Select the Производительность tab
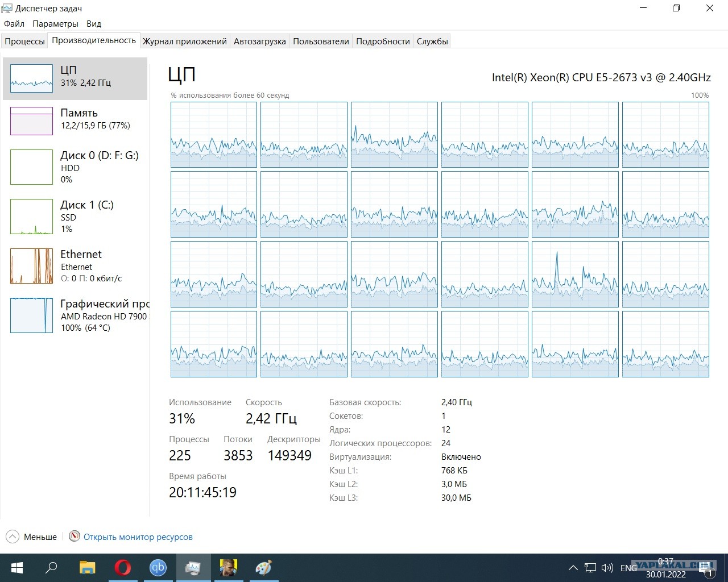Screen dimensions: 728x582 click(x=94, y=40)
